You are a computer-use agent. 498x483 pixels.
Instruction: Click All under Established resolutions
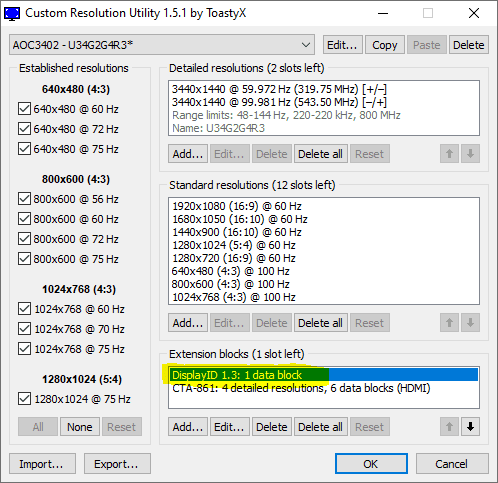(x=38, y=426)
